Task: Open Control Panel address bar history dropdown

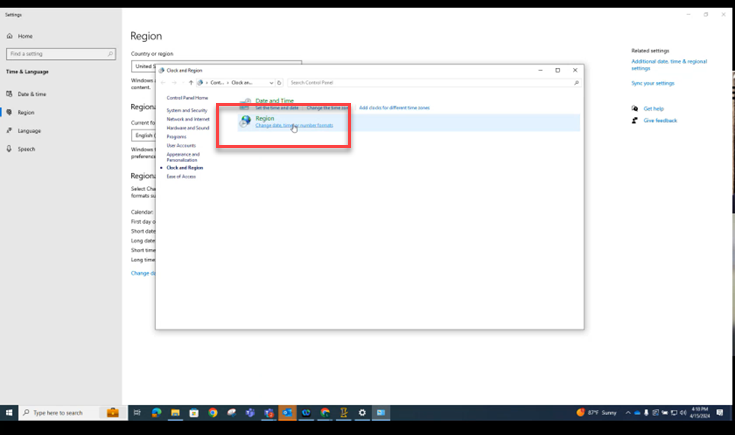Action: pyautogui.click(x=271, y=82)
